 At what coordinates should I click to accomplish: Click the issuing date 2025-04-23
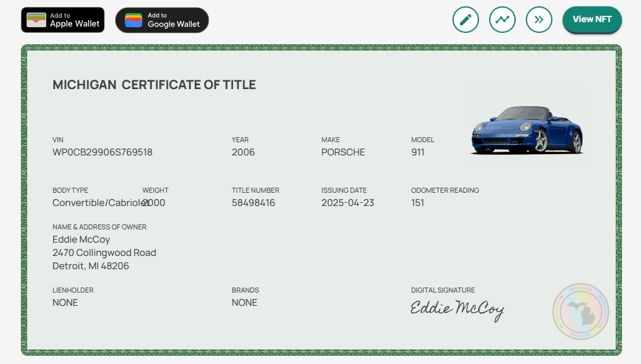[x=347, y=203]
